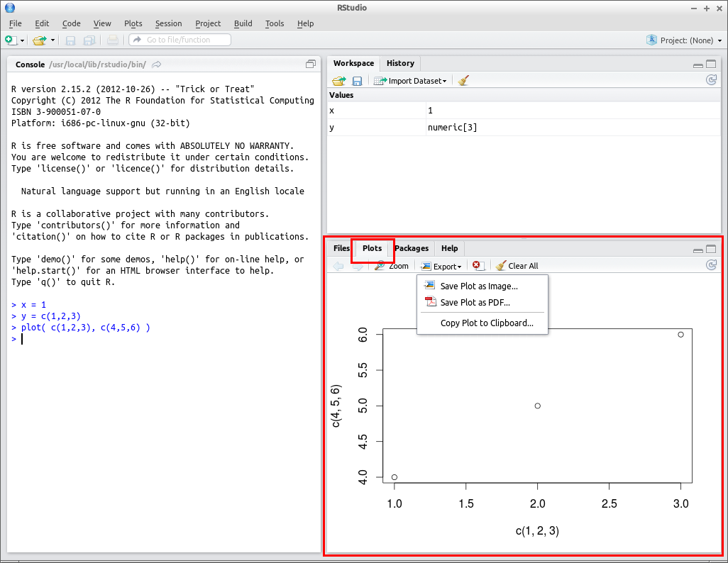Maximize the Workspace pane
728x563 pixels.
pyautogui.click(x=711, y=64)
